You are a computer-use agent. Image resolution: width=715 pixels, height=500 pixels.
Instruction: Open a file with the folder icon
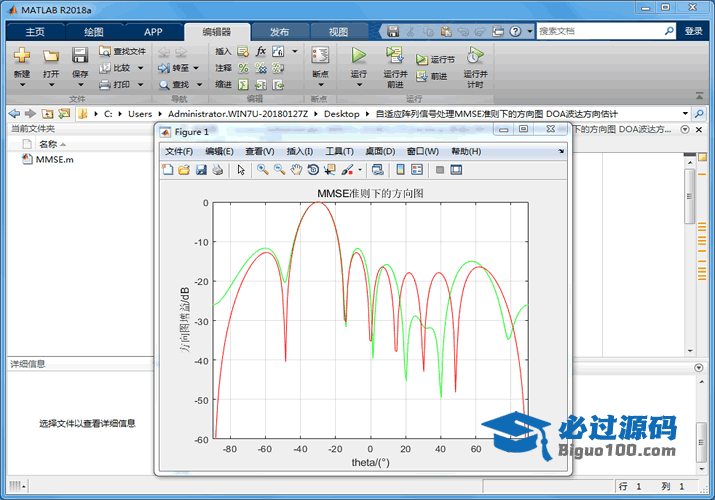click(51, 56)
